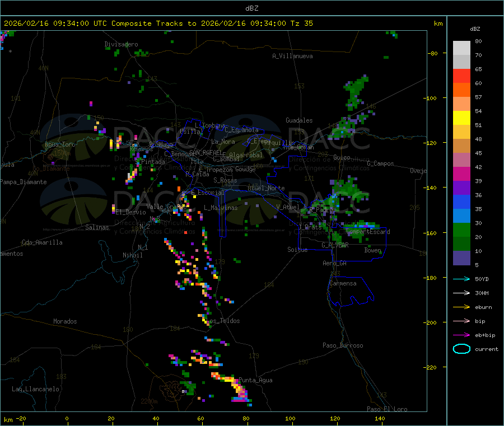Click the 80 dBZ light gray swatch
Image resolution: width=504 pixels, height=426 pixels.
(461, 48)
